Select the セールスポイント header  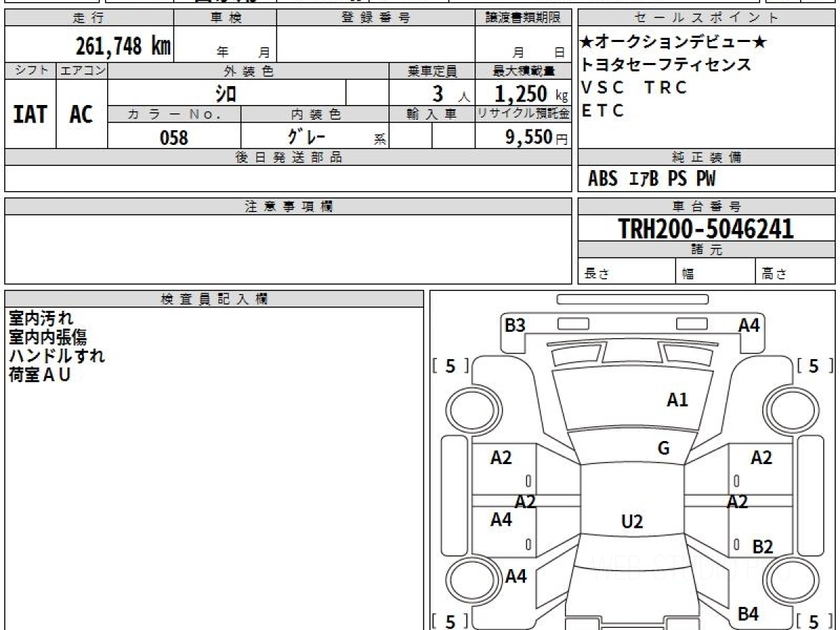[706, 18]
